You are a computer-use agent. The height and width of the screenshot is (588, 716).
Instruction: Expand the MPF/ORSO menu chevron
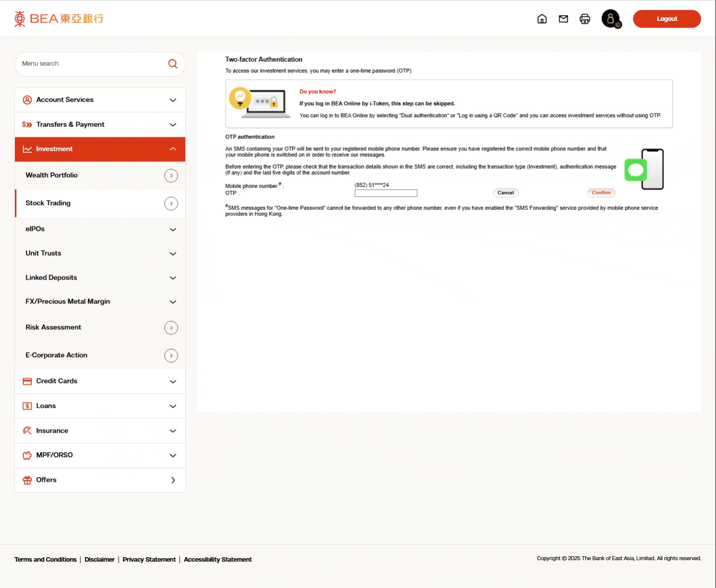[x=173, y=456]
